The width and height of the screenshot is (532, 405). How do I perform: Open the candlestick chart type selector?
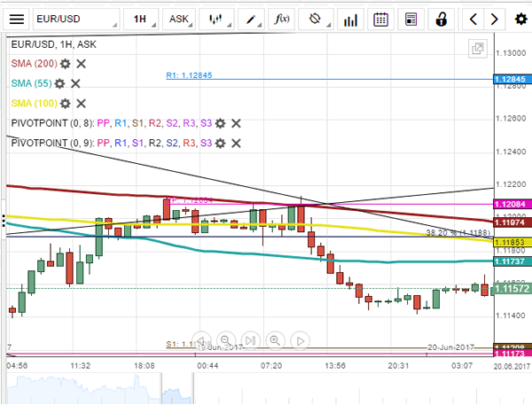[216, 19]
